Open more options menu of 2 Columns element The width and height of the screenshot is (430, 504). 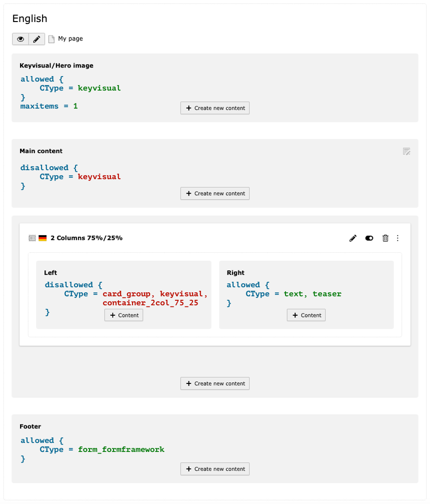tap(397, 238)
